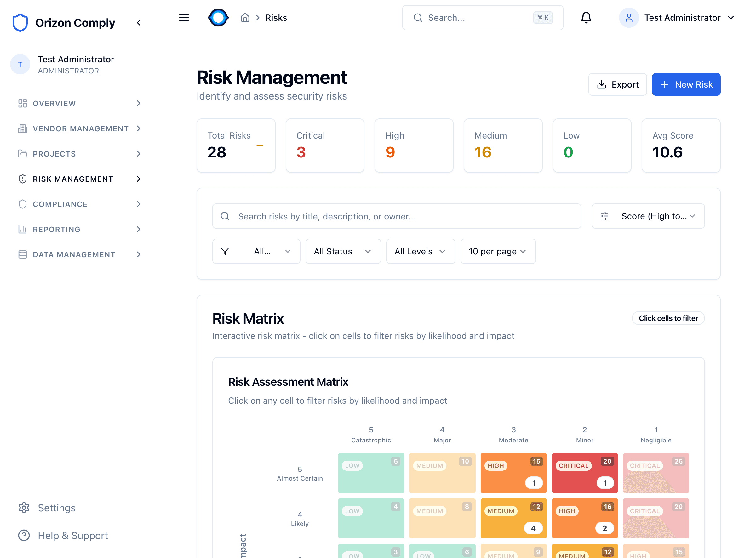Open Help & Support question icon
This screenshot has width=756, height=558.
coord(24,535)
